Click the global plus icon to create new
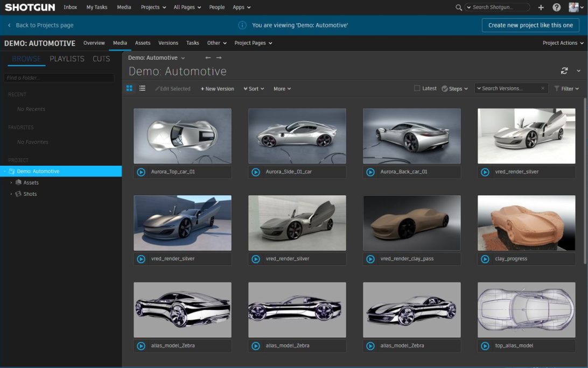This screenshot has height=368, width=588. (x=541, y=7)
